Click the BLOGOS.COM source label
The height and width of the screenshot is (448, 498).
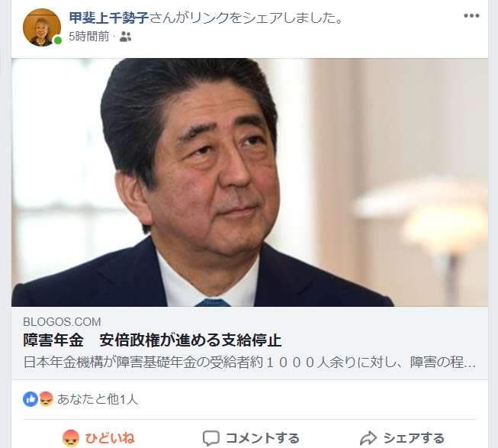coord(62,322)
